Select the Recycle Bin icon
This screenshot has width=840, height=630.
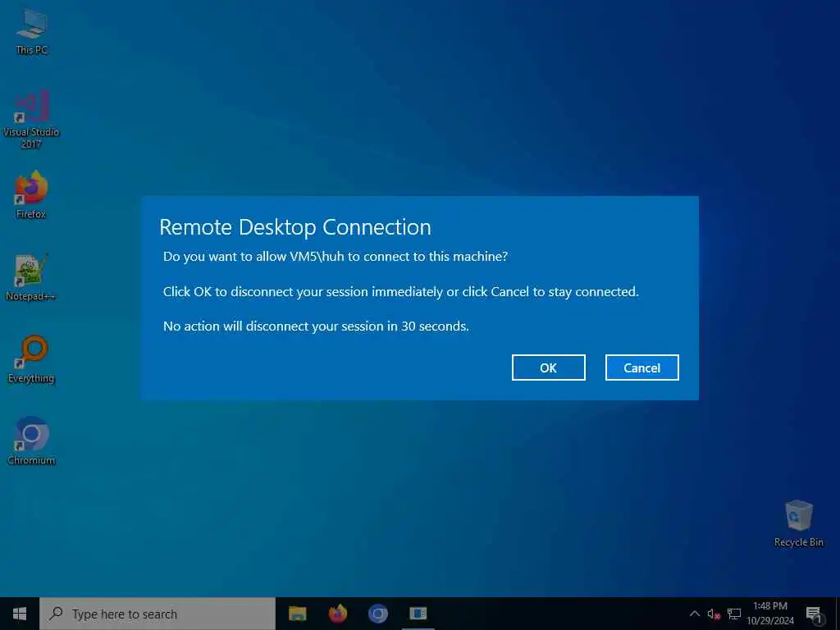(798, 523)
